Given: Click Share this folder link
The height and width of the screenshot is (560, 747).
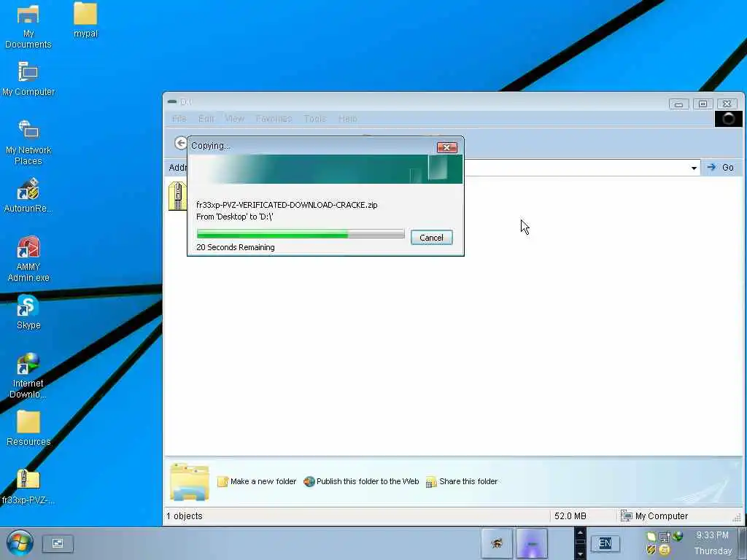Looking at the screenshot, I should 462,481.
